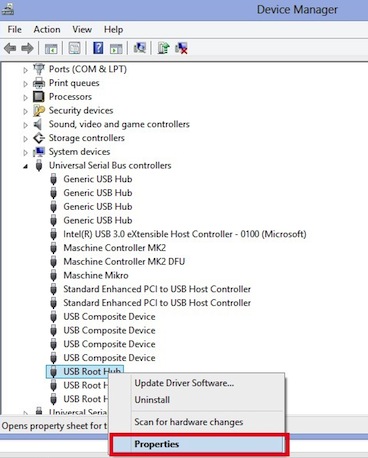The height and width of the screenshot is (458, 368).
Task: Click the Uninstall toolbar icon with red X
Action: coord(182,48)
